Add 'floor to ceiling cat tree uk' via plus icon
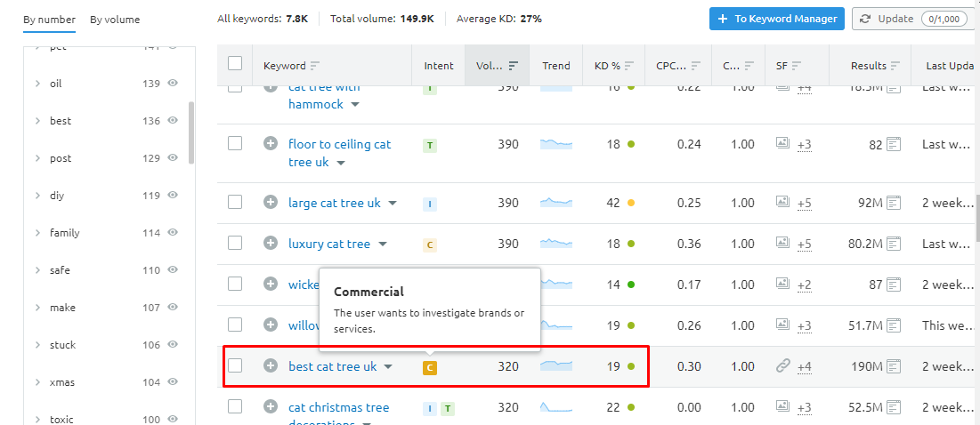The width and height of the screenshot is (980, 425). pos(270,143)
